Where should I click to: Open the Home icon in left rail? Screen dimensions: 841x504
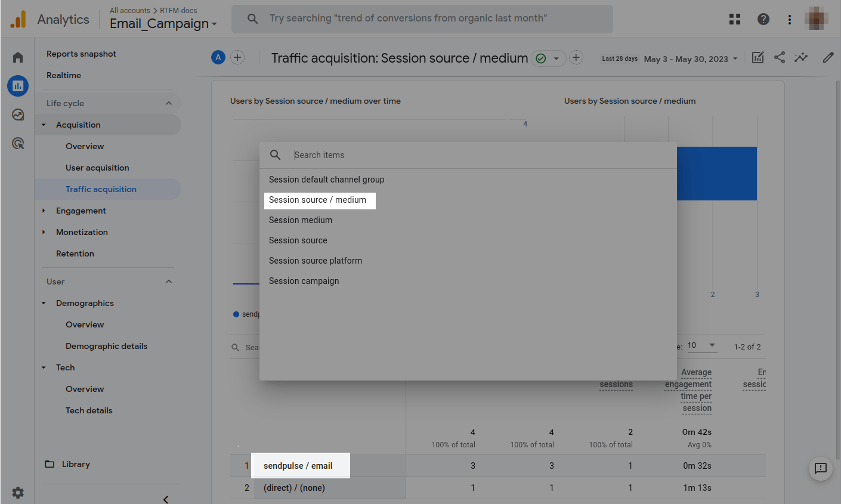pos(18,57)
